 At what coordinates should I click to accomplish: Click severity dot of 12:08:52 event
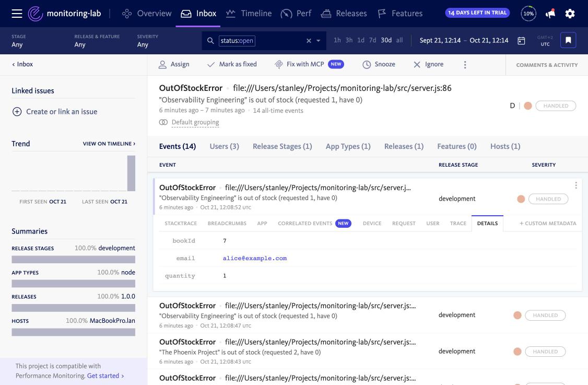[x=521, y=199]
